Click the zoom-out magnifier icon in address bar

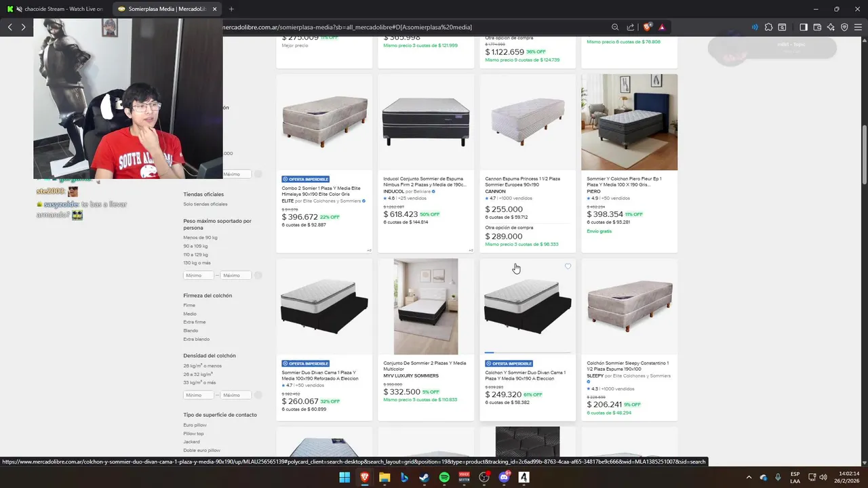(x=615, y=27)
